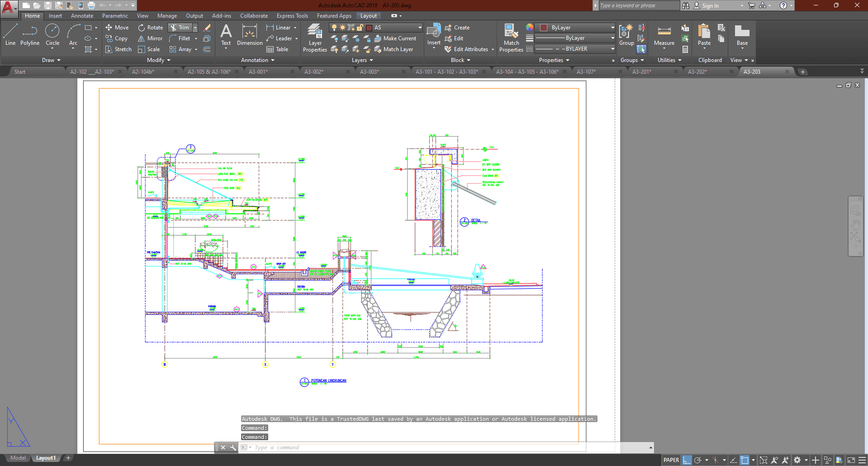This screenshot has height=466, width=868.
Task: Toggle Ortho mode in status bar
Action: (x=687, y=460)
